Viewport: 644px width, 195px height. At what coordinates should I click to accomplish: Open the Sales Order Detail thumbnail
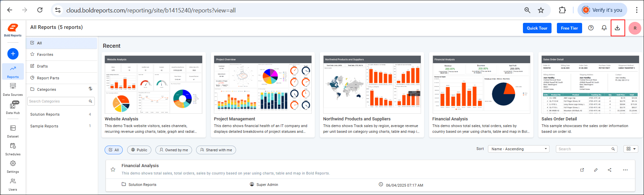pos(590,85)
